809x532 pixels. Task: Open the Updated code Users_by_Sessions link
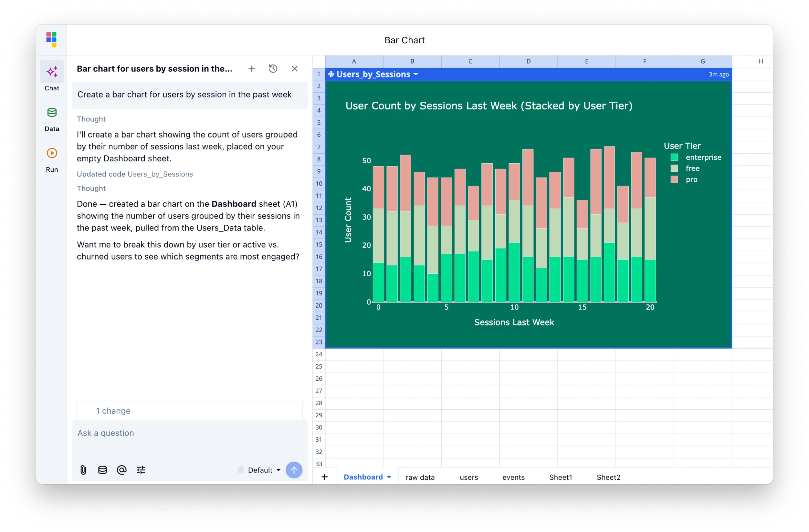(x=135, y=174)
